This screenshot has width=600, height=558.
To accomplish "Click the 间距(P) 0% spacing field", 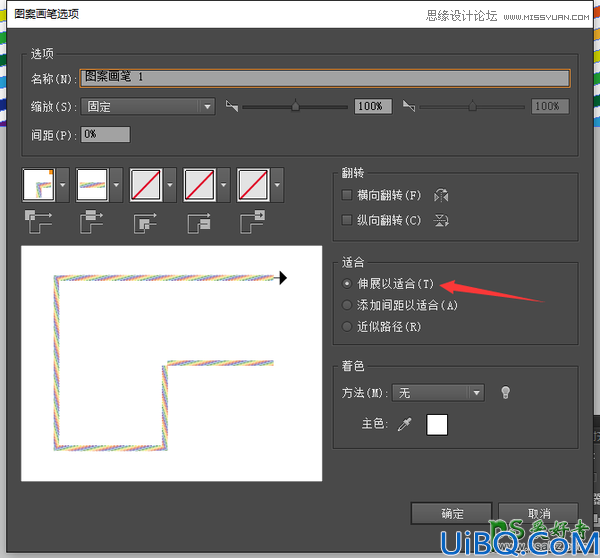I will 105,134.
